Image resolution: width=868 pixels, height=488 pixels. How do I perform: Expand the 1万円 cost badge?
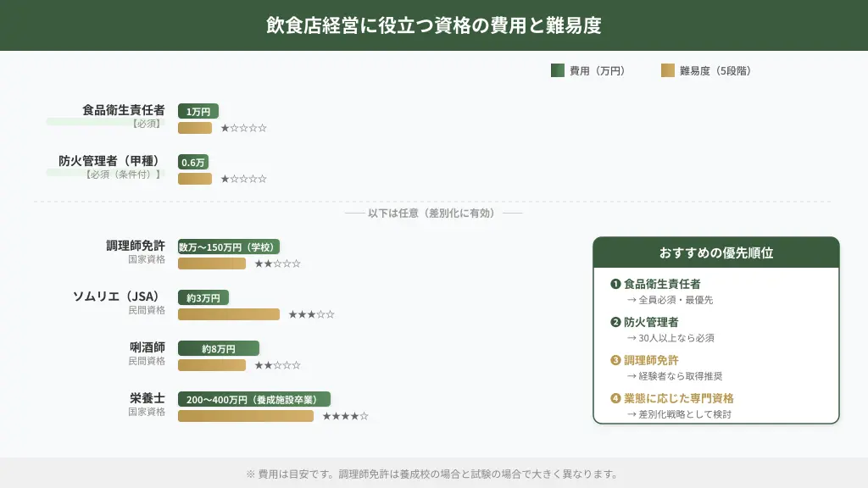[x=199, y=111]
